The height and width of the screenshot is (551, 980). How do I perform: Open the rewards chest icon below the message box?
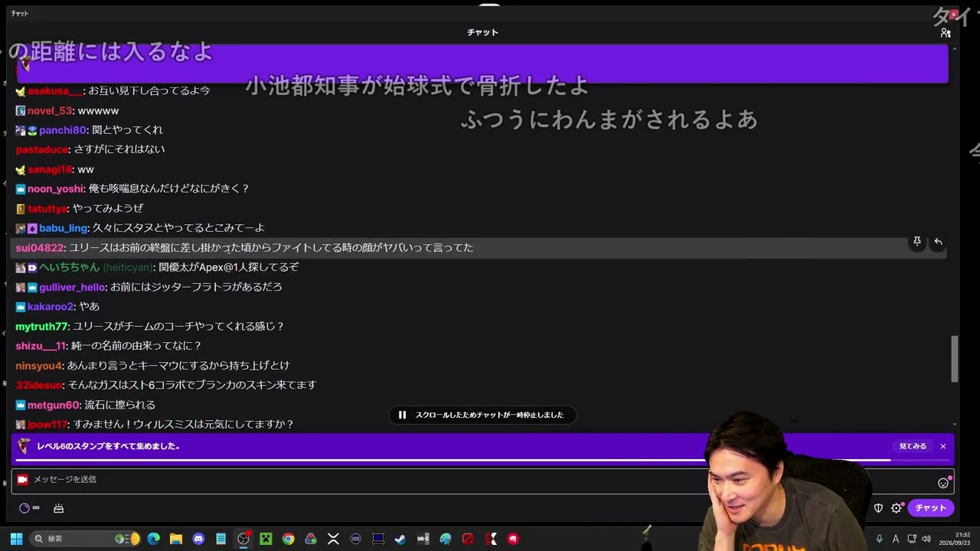click(58, 508)
